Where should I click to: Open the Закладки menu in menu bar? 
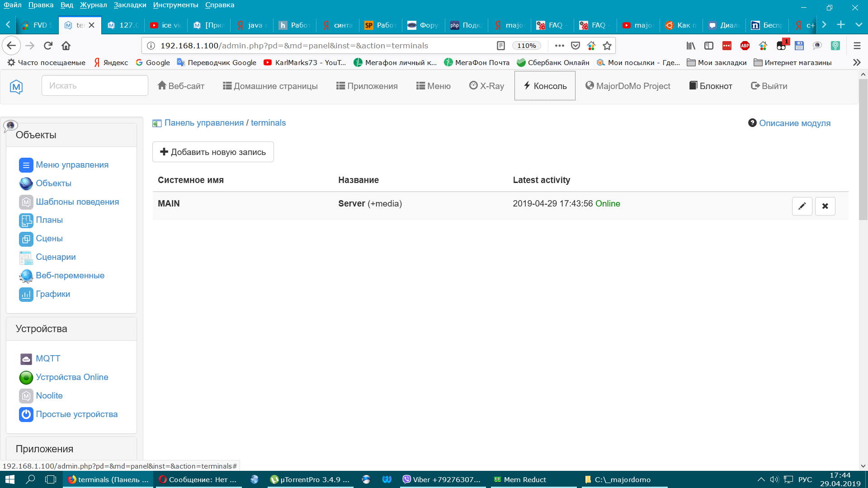click(130, 5)
